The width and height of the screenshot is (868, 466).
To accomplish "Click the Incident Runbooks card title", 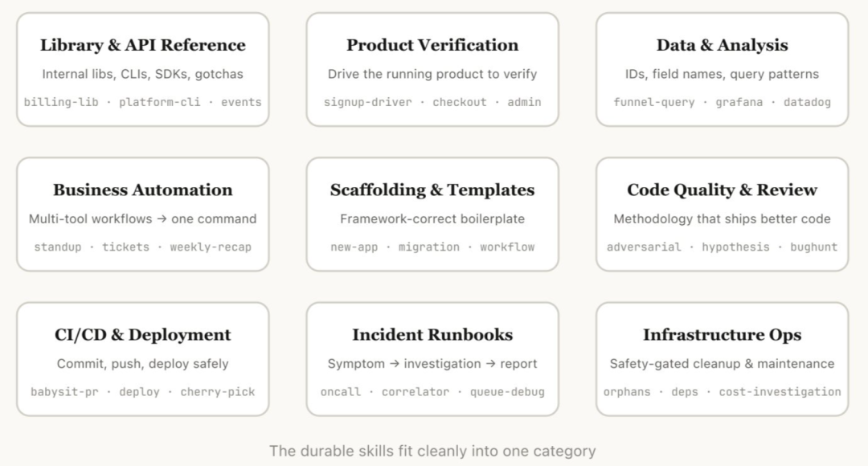I will pos(432,335).
